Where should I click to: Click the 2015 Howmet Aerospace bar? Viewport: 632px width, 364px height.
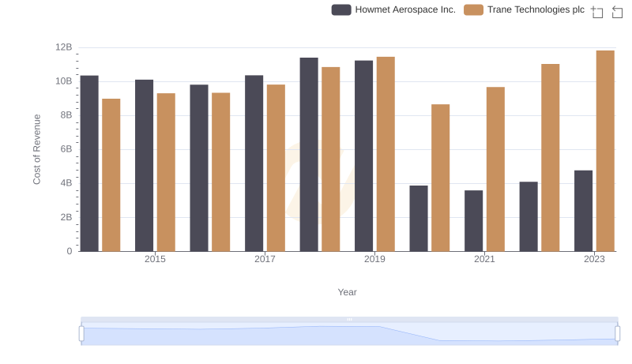[x=144, y=166]
